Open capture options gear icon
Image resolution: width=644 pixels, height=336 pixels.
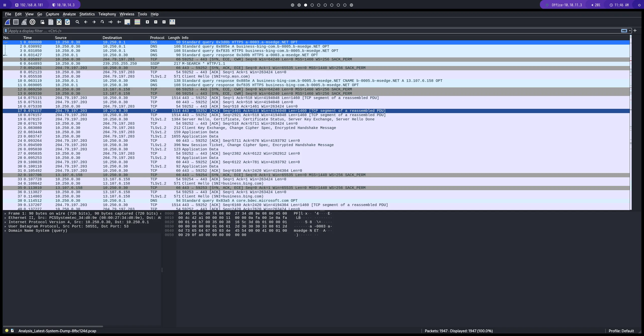(32, 22)
